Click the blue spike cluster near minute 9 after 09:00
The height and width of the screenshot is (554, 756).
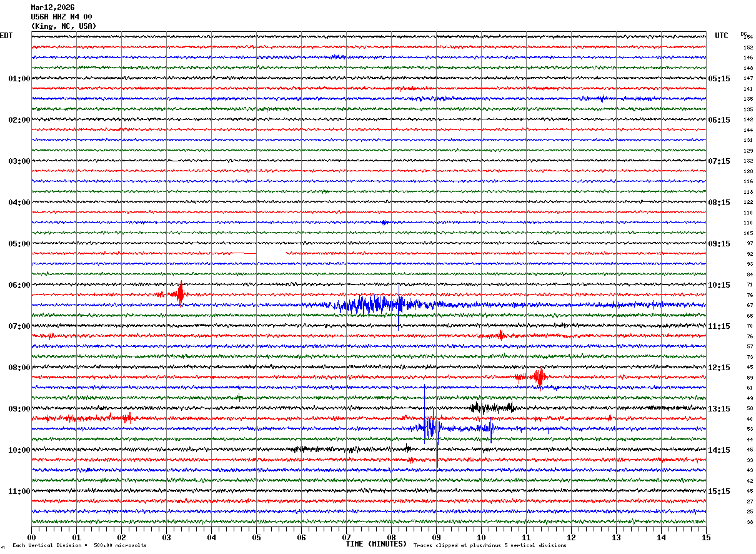(x=430, y=428)
